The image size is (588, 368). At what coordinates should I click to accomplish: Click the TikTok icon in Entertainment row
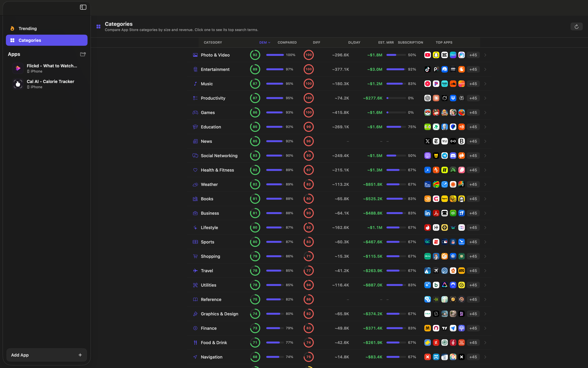coord(427,69)
